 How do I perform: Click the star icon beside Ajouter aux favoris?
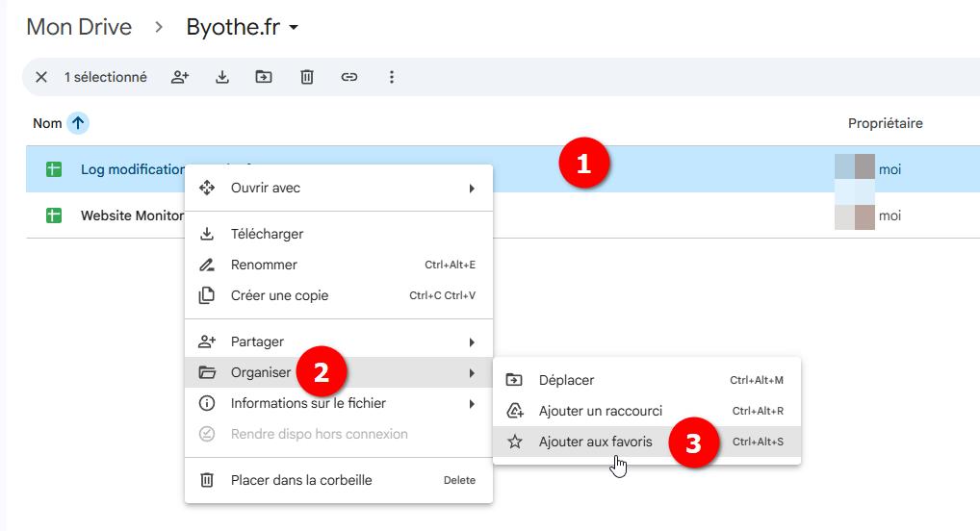click(x=514, y=442)
